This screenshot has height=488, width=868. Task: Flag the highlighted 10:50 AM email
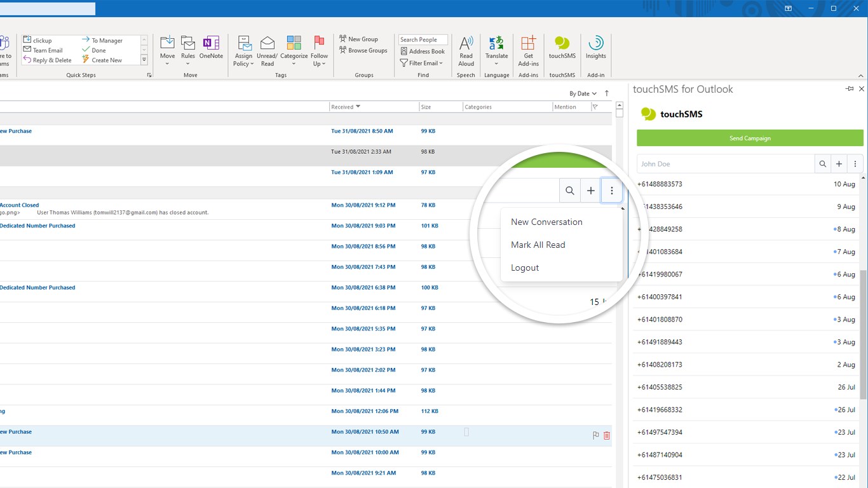[595, 435]
